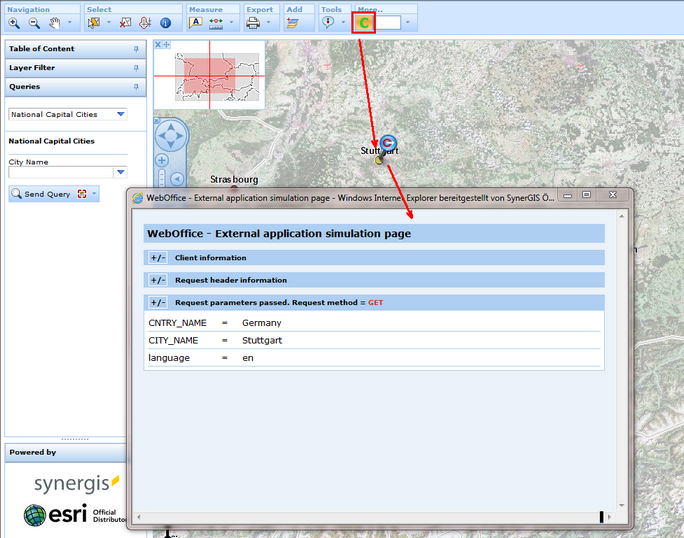Screen dimensions: 684x538
Task: Click the 'Germany' parameter value
Action: pyautogui.click(x=262, y=323)
